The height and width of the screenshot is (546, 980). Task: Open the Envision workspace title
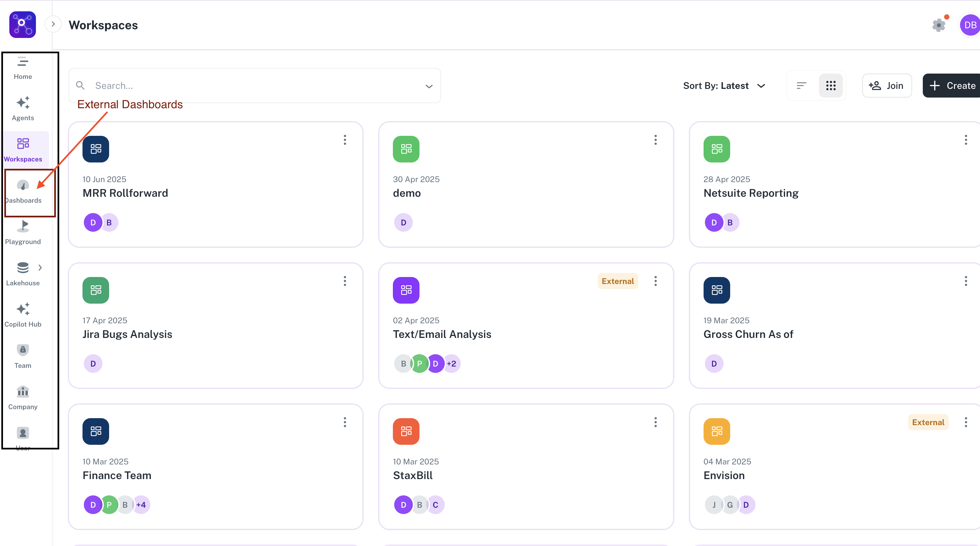[724, 475]
